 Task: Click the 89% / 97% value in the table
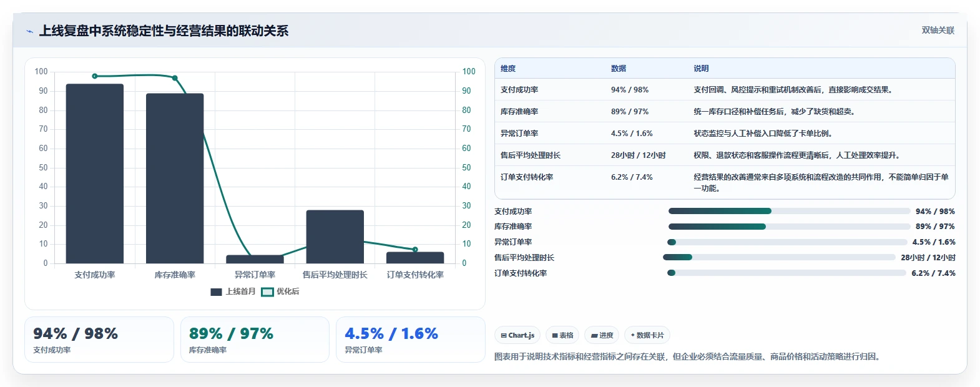(630, 112)
